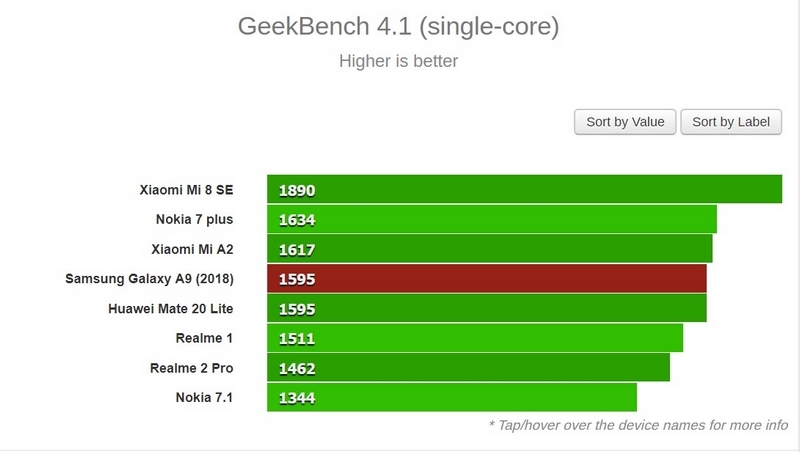
Task: Open the Nokia 7.1 device label
Action: point(204,397)
